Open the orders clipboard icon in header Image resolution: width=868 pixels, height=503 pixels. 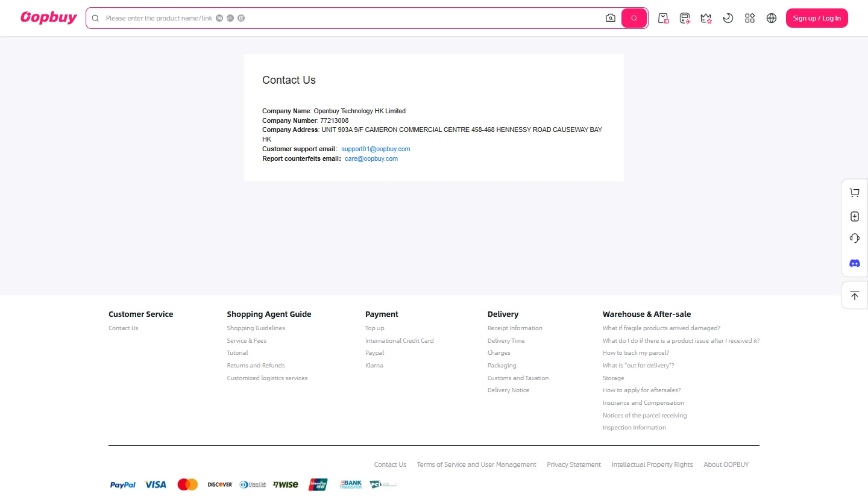tap(664, 18)
